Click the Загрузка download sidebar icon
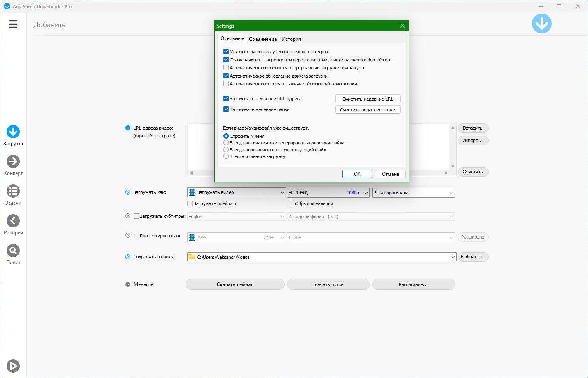This screenshot has height=378, width=588. 13,132
